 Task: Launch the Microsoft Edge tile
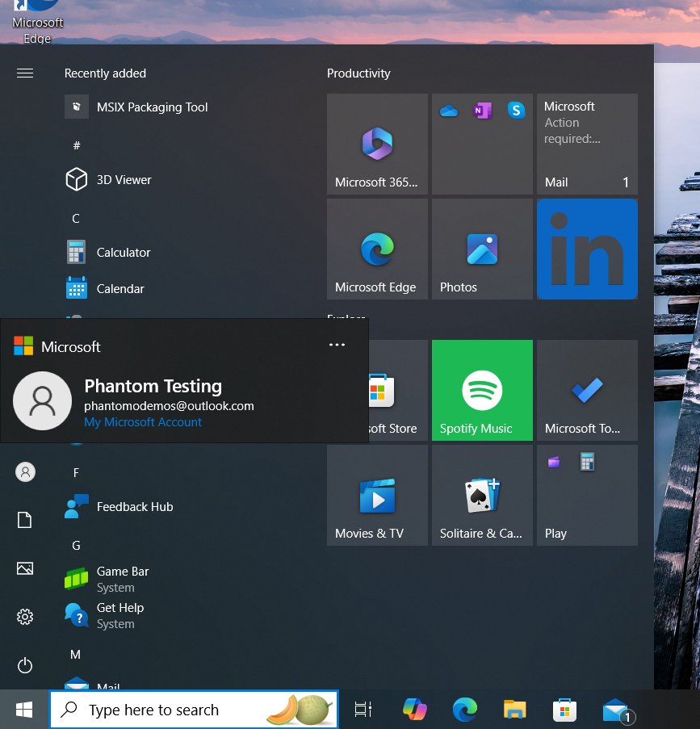point(377,248)
